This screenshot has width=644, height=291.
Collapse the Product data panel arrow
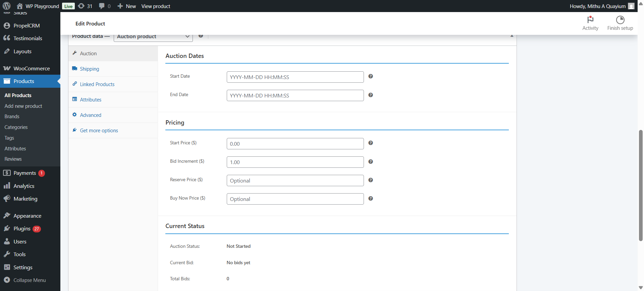[x=512, y=36]
